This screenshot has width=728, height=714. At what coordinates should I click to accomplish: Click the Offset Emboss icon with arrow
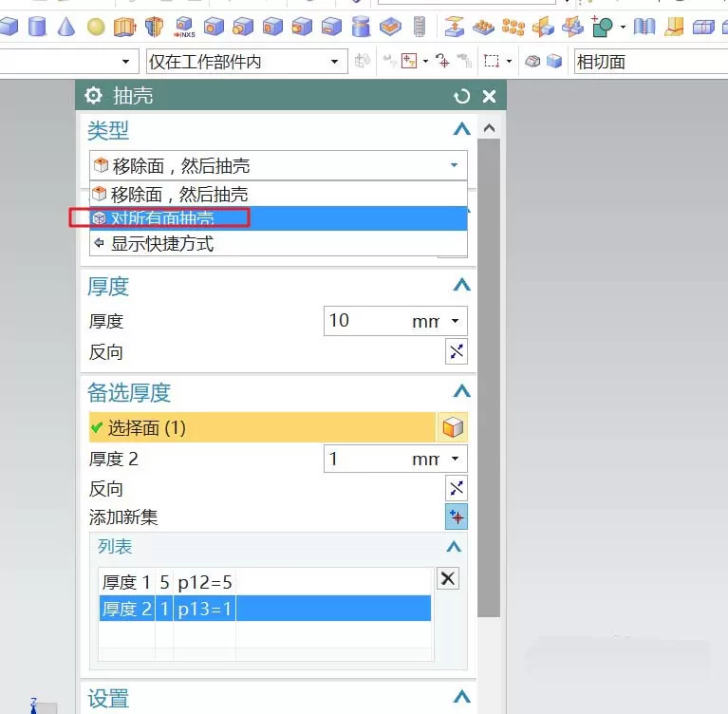pyautogui.click(x=454, y=27)
